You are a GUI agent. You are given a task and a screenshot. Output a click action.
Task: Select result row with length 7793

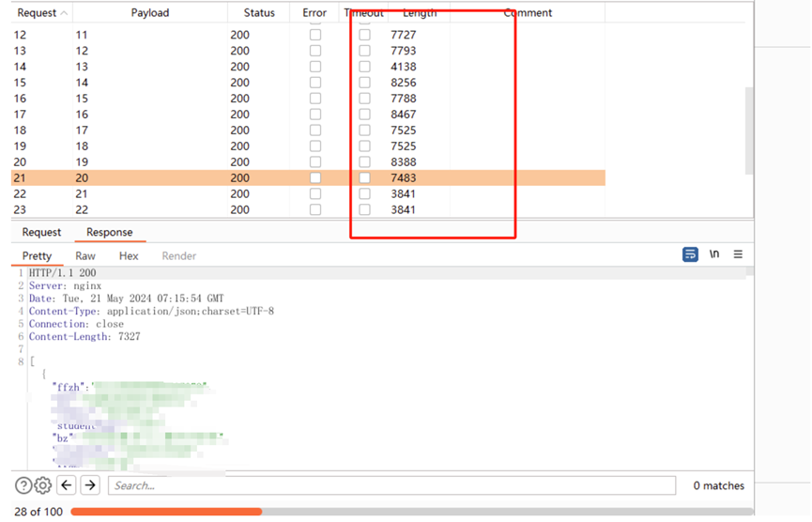coord(308,51)
